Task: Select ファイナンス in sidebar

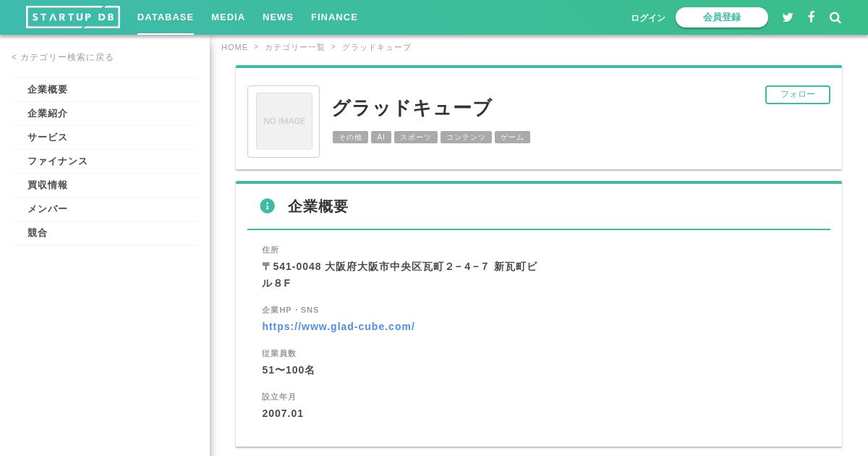Action: (x=105, y=161)
